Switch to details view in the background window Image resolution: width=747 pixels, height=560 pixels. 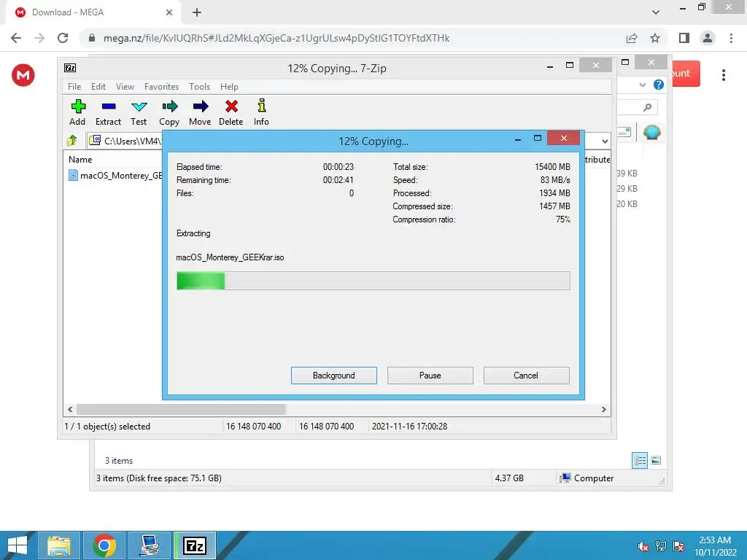coord(640,460)
